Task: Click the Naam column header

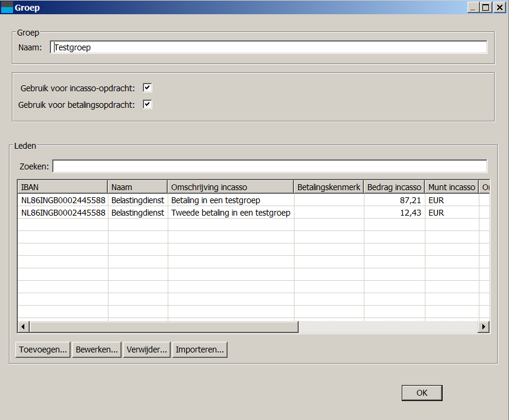Action: 137,187
